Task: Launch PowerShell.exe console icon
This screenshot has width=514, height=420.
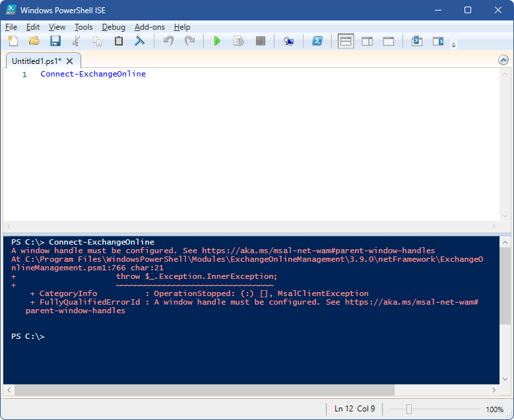Action: (317, 41)
